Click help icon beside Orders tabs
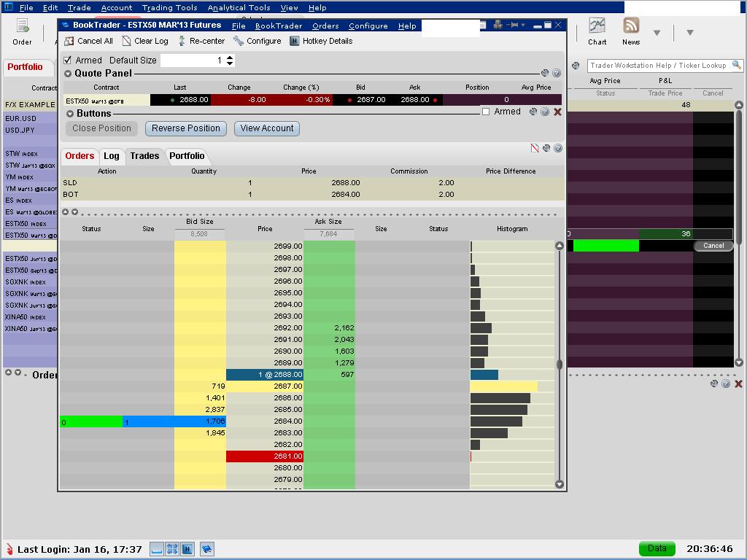This screenshot has height=560, width=747. 558,148
